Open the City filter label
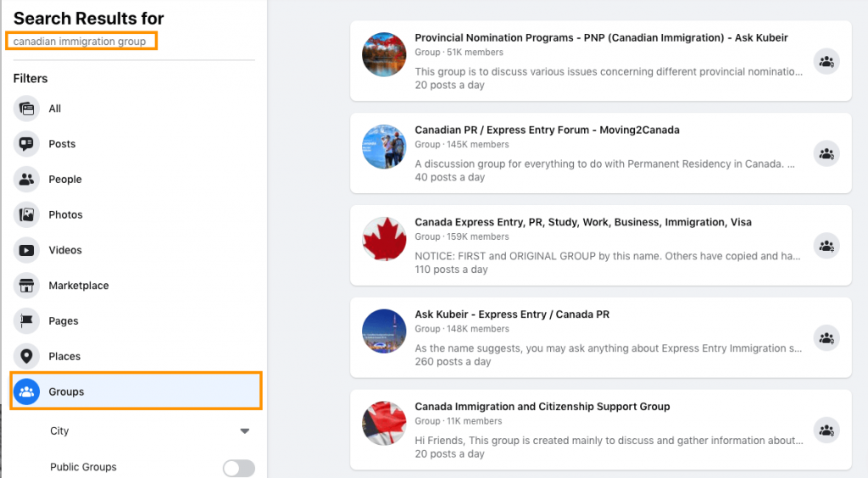The height and width of the screenshot is (478, 868). (x=59, y=431)
